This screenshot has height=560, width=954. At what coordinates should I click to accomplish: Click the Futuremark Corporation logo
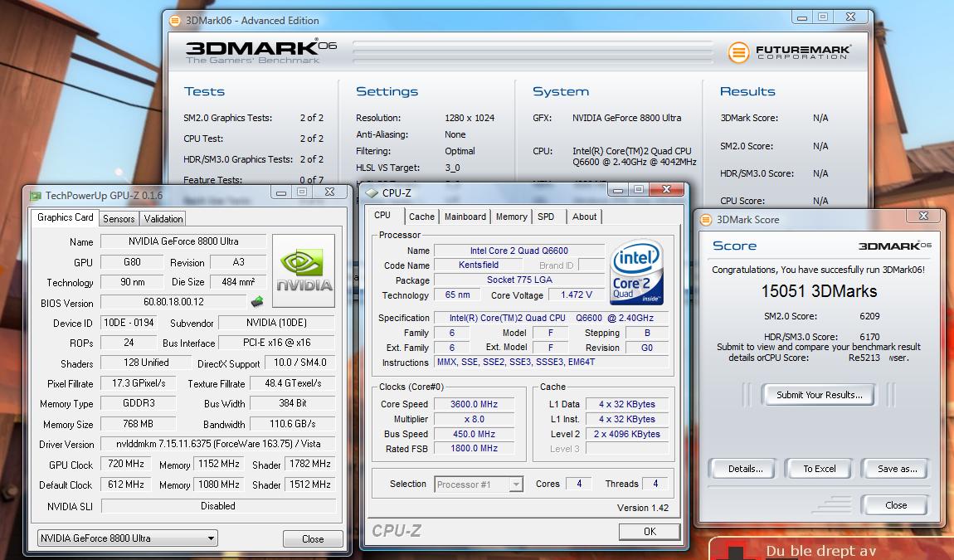tap(790, 52)
